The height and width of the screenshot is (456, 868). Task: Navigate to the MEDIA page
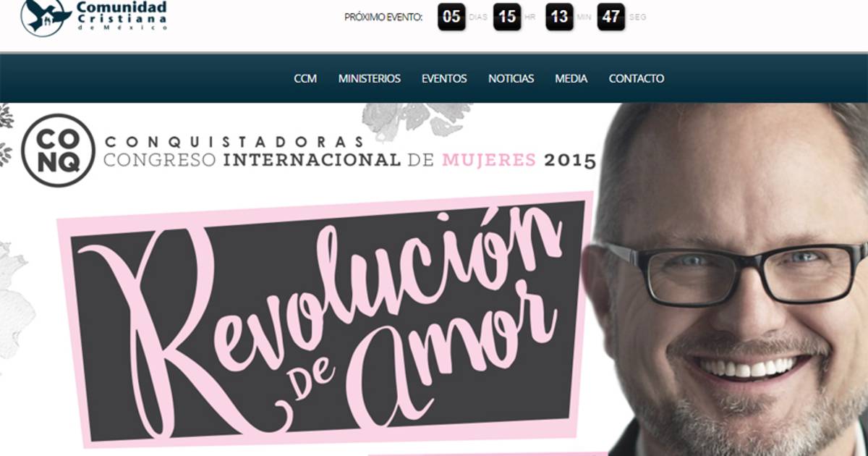pos(571,78)
